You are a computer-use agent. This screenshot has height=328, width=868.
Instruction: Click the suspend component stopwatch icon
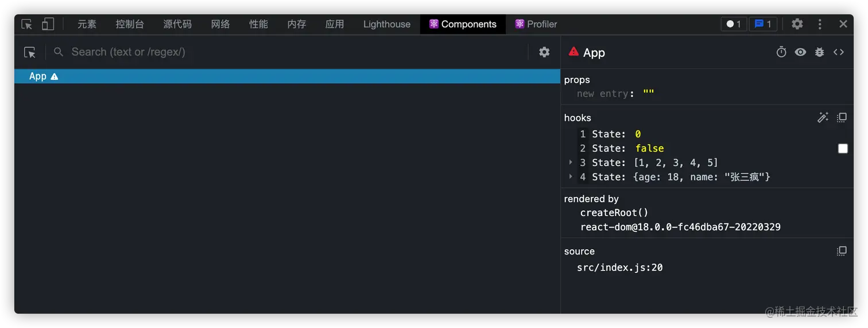pyautogui.click(x=781, y=52)
